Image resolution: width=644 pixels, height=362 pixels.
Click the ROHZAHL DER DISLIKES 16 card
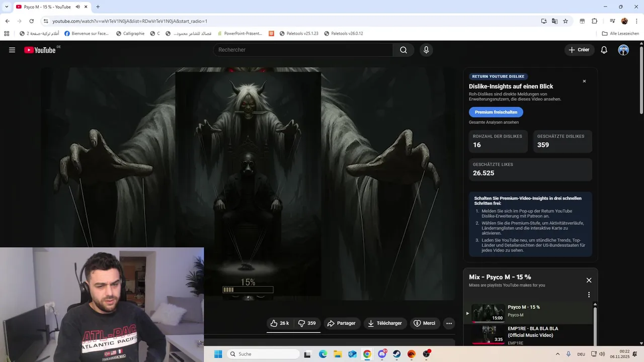click(498, 141)
